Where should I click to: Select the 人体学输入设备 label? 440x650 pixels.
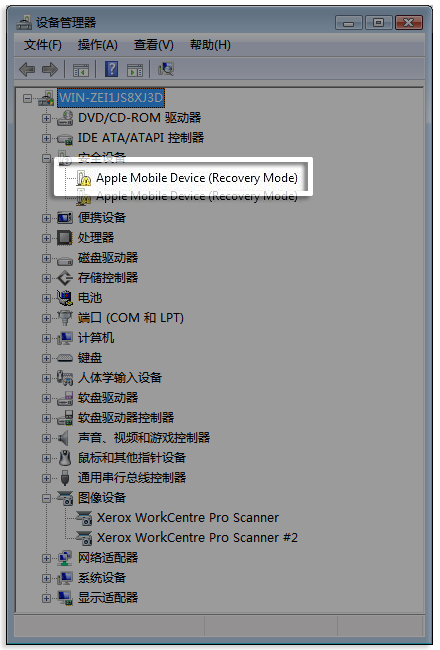pyautogui.click(x=119, y=378)
